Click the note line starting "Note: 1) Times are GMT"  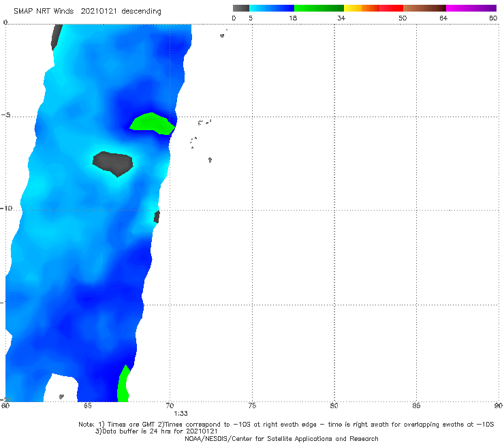(286, 425)
